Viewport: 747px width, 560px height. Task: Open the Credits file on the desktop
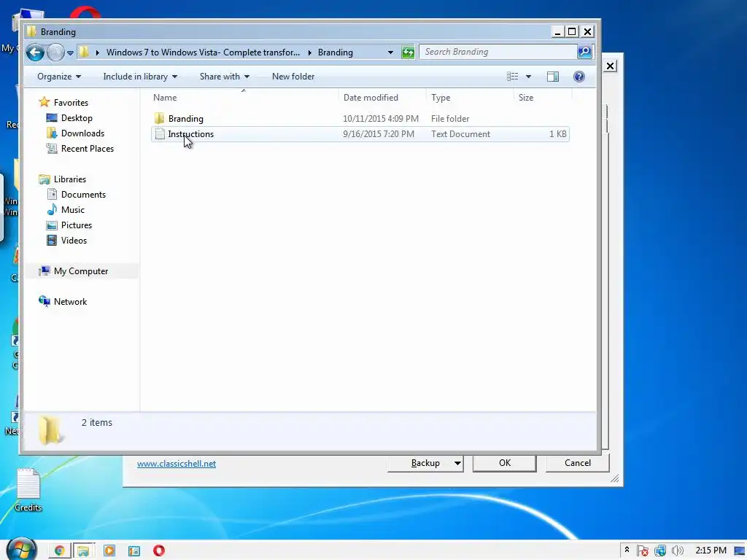coord(28,489)
